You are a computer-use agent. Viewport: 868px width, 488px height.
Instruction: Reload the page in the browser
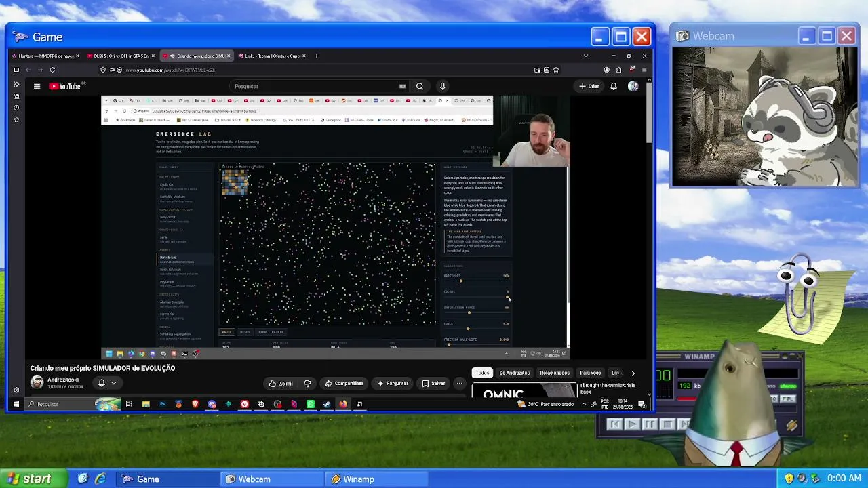pyautogui.click(x=52, y=70)
